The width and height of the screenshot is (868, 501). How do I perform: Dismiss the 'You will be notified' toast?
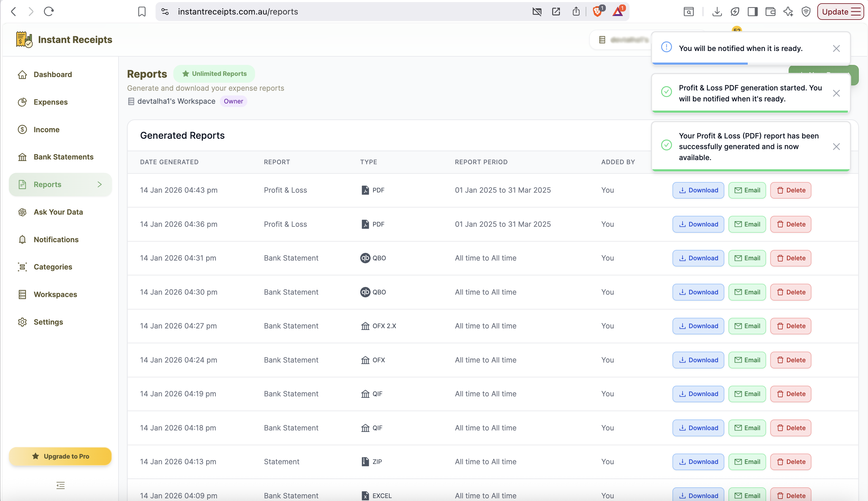[836, 49]
